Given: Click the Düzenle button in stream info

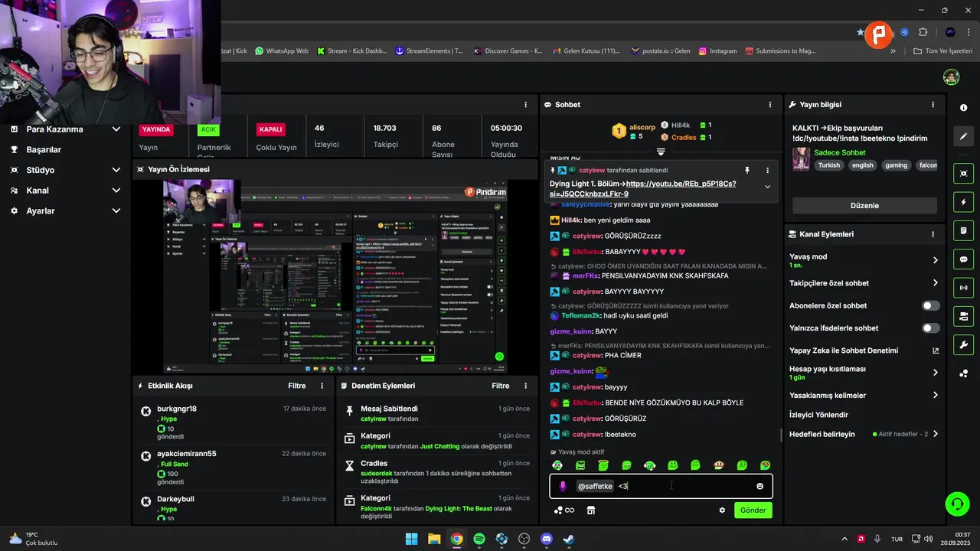Looking at the screenshot, I should 864,206.
